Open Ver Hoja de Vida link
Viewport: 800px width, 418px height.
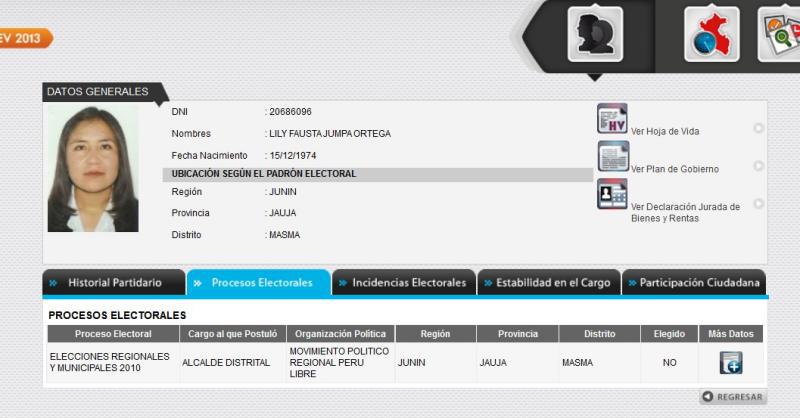tap(665, 131)
